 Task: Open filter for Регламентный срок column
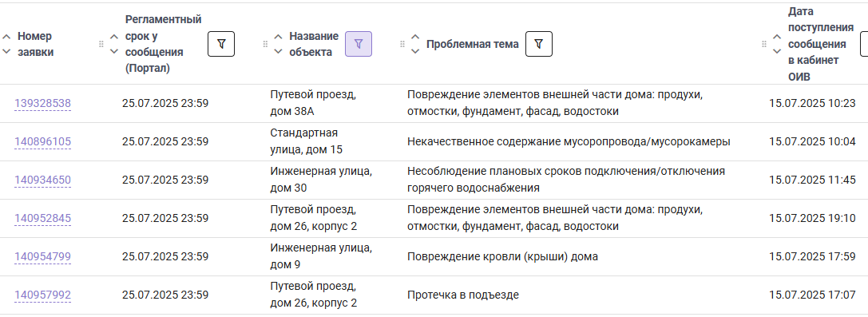coord(221,44)
